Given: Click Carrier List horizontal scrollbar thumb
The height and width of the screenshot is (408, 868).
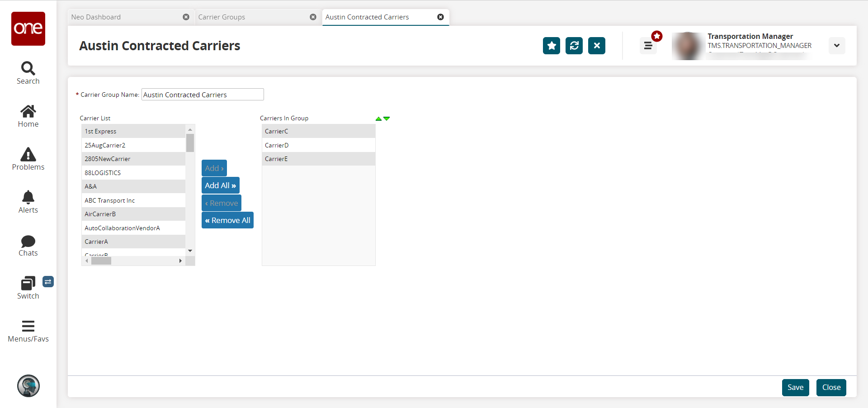Looking at the screenshot, I should click(101, 261).
